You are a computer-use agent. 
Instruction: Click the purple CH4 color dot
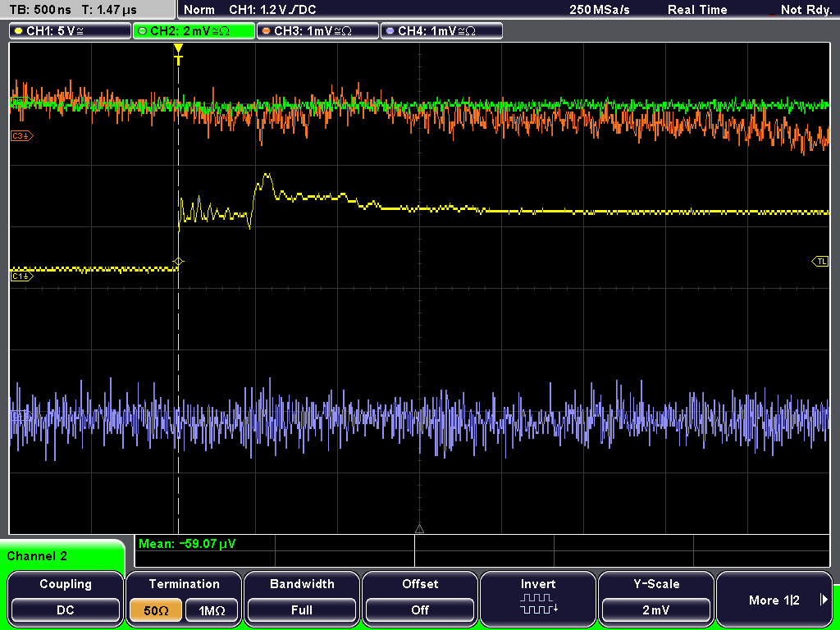(390, 31)
